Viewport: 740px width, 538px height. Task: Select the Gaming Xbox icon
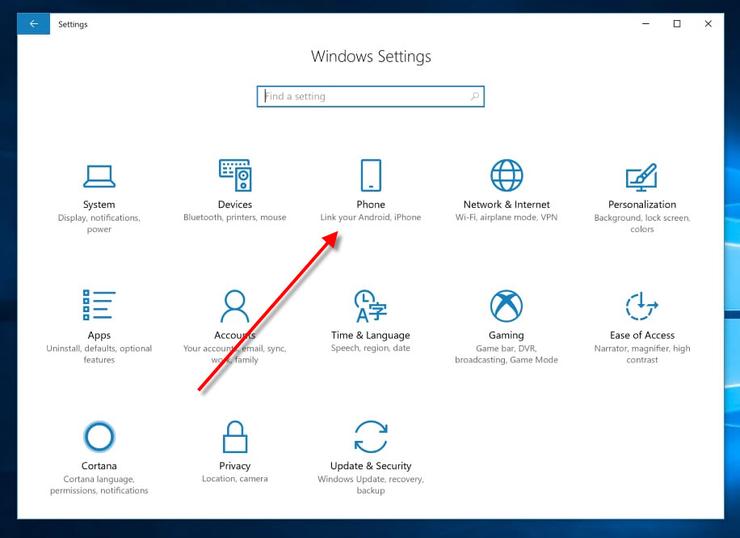[506, 306]
